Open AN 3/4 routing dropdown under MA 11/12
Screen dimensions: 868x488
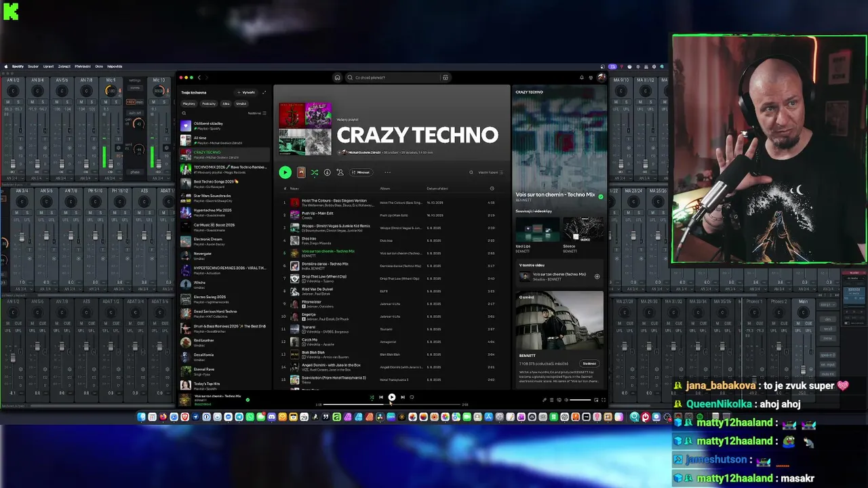pyautogui.click(x=645, y=178)
